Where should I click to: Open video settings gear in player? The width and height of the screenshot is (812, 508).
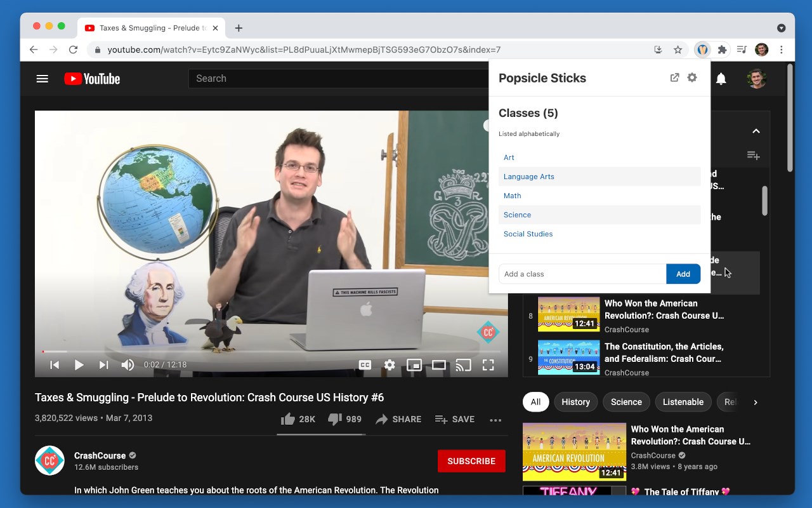point(390,364)
